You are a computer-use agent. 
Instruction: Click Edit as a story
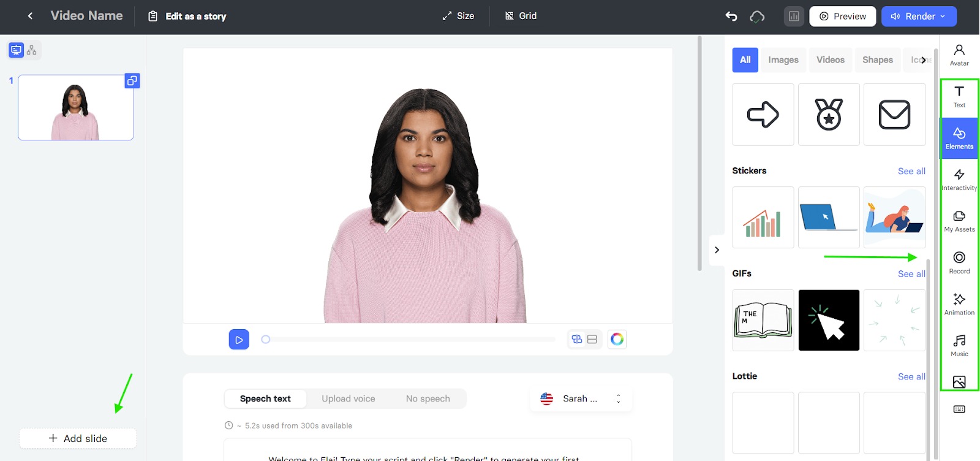pyautogui.click(x=187, y=17)
